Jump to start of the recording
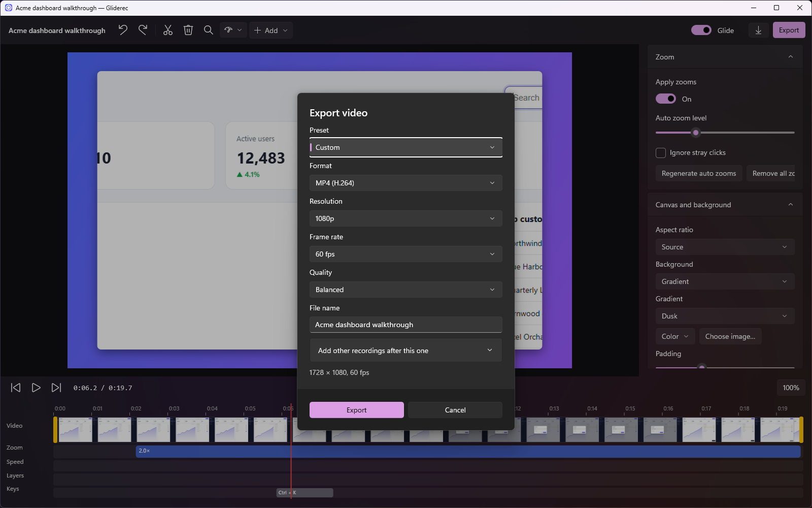Viewport: 812px width, 508px height. (x=16, y=388)
